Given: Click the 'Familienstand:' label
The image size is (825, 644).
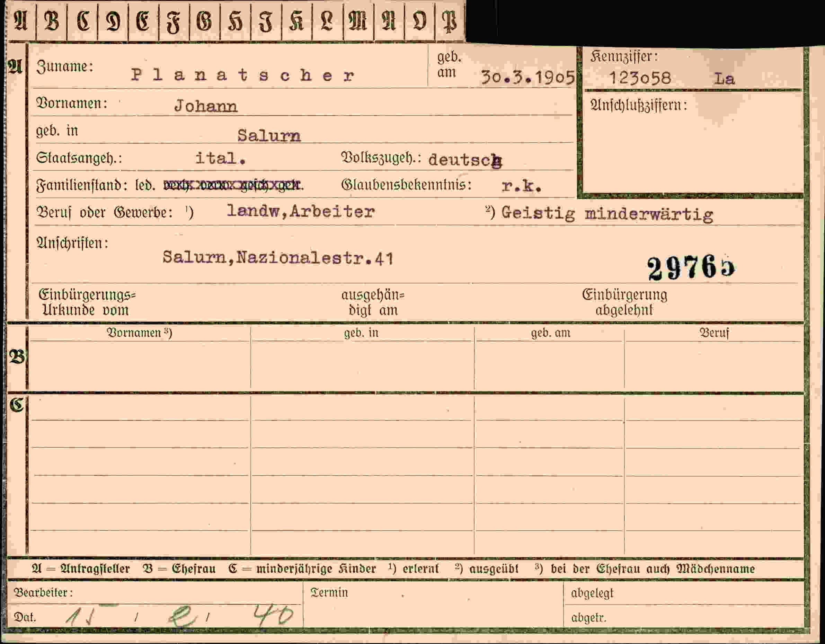Looking at the screenshot, I should pyautogui.click(x=82, y=186).
